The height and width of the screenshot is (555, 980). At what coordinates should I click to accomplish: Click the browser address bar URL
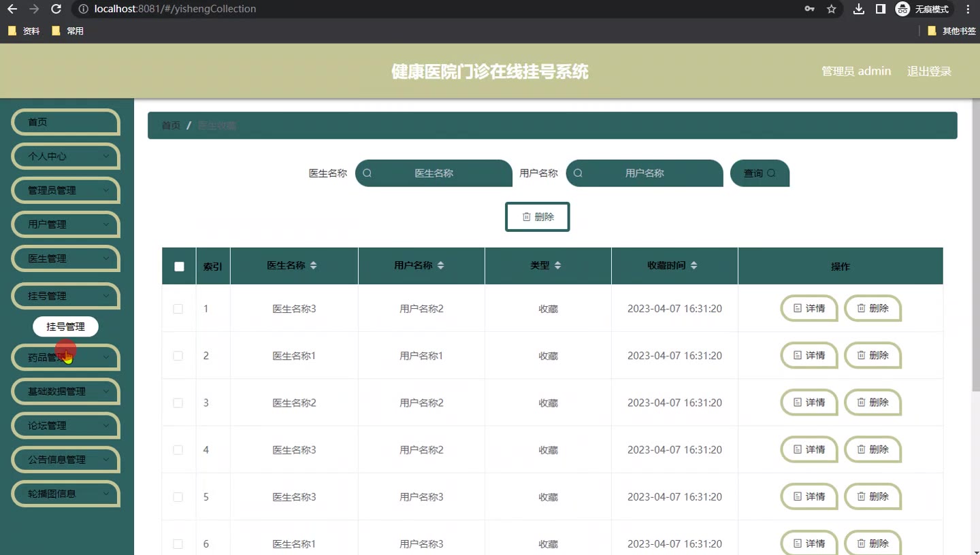coord(176,9)
